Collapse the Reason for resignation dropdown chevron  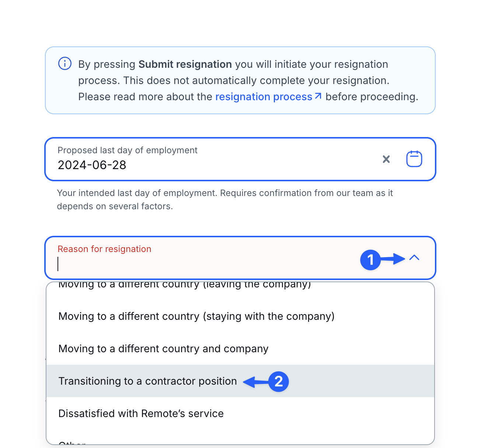tap(414, 258)
